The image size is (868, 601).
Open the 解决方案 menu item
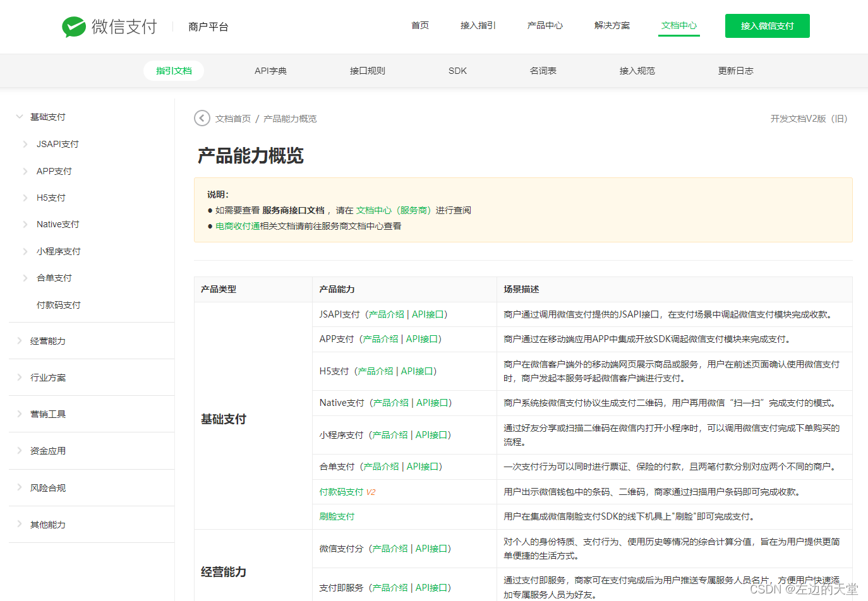tap(612, 25)
